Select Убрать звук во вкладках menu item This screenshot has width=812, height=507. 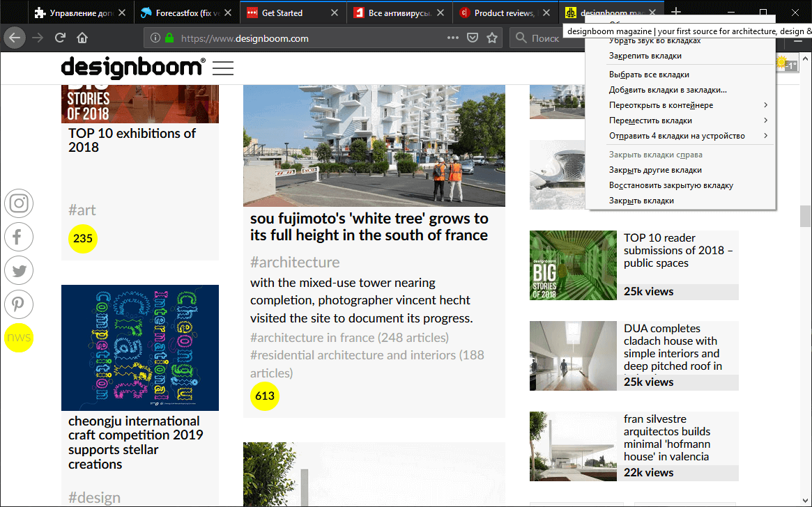click(680, 41)
